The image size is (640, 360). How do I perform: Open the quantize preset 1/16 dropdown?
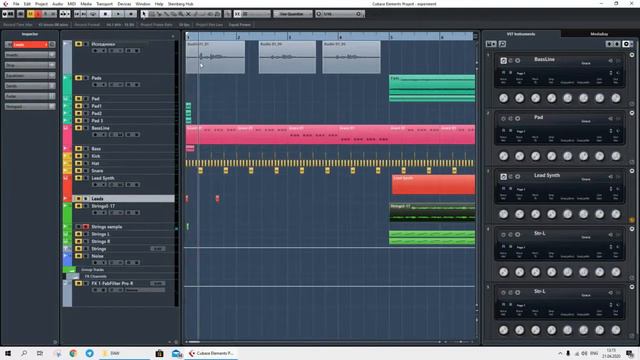pyautogui.click(x=340, y=14)
